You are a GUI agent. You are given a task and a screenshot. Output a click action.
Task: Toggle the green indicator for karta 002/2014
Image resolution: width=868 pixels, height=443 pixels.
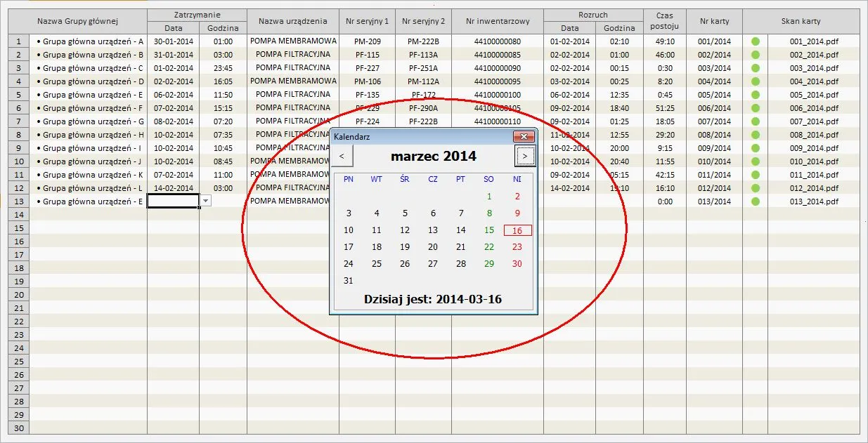click(755, 55)
